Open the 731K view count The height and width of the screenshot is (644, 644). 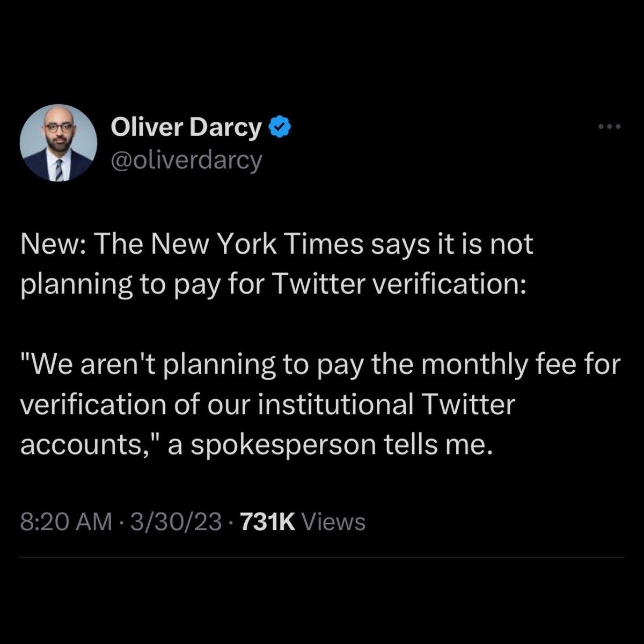268,522
